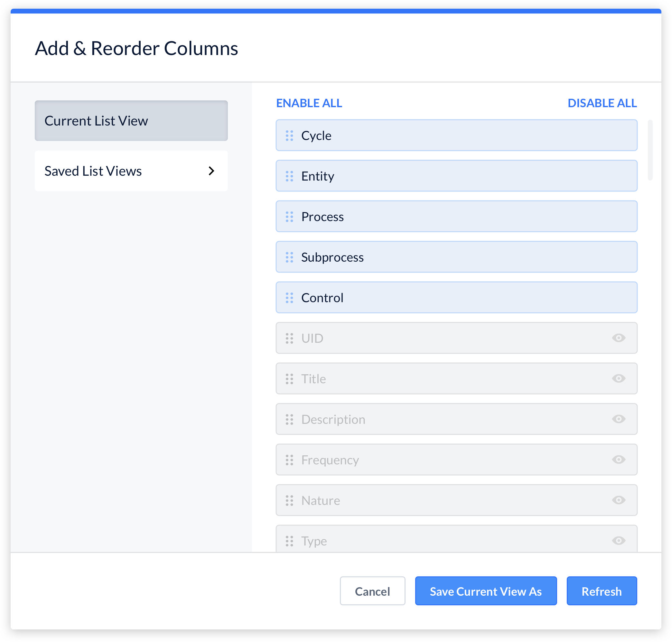Click the Description row's drag handle
Image resolution: width=672 pixels, height=642 pixels.
point(289,419)
